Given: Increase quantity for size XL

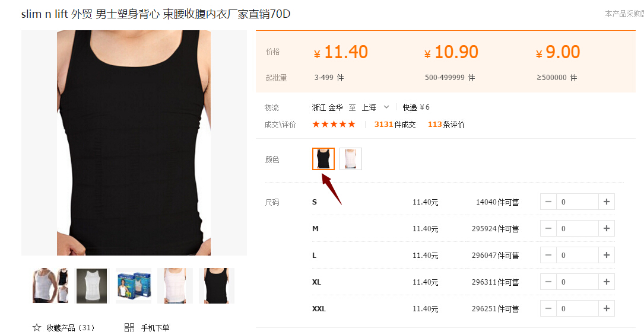Looking at the screenshot, I should pos(606,282).
